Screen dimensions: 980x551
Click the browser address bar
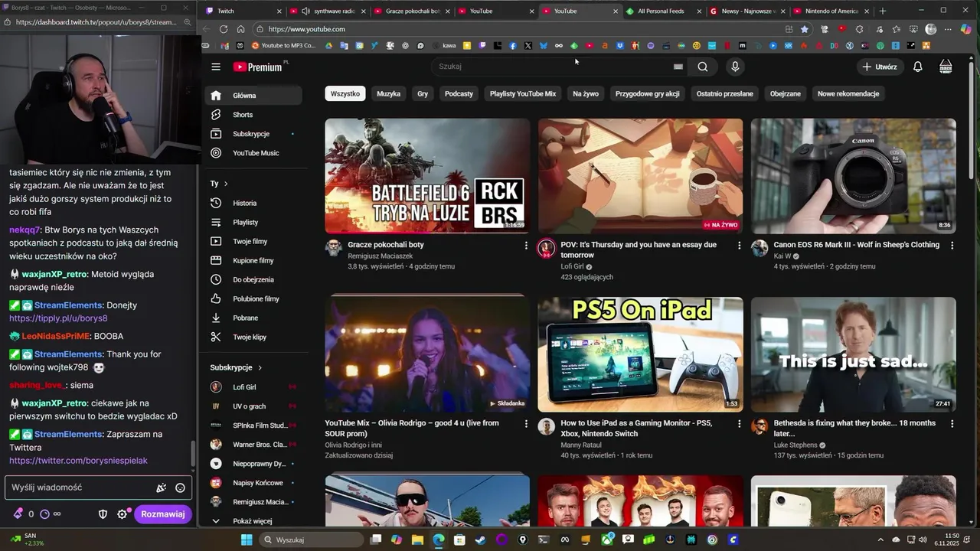coord(521,29)
